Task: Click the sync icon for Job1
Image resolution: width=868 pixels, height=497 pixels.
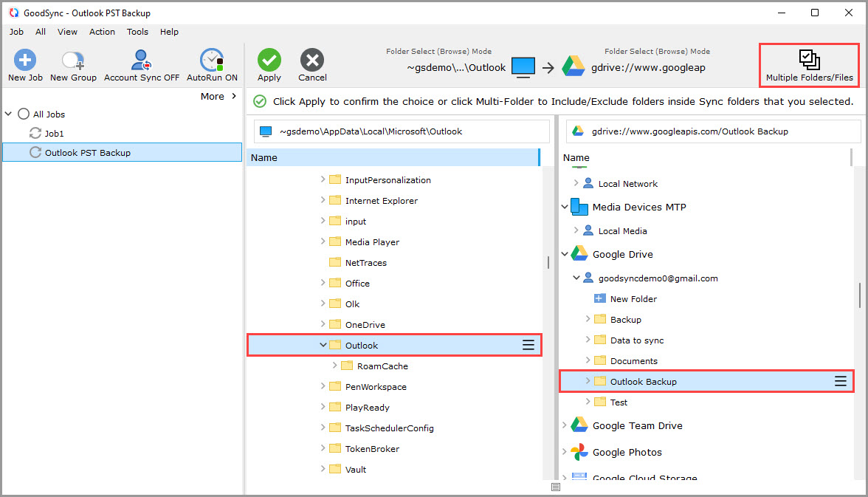Action: [35, 133]
